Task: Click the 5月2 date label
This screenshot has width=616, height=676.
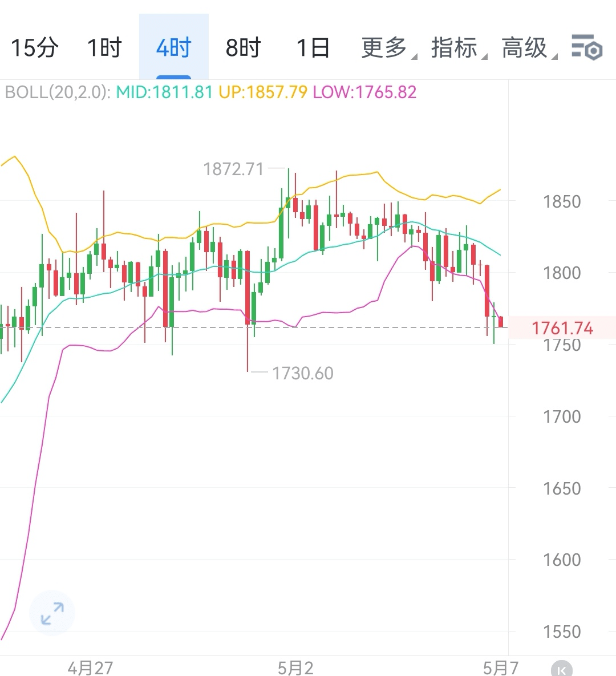Action: 295,668
